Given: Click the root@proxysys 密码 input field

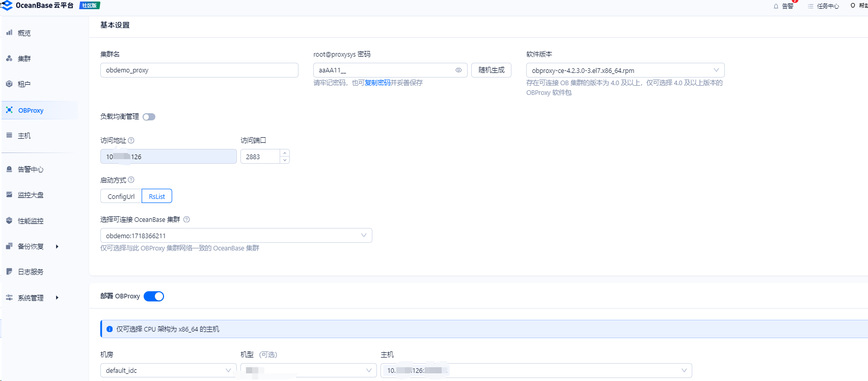Looking at the screenshot, I should tap(390, 70).
